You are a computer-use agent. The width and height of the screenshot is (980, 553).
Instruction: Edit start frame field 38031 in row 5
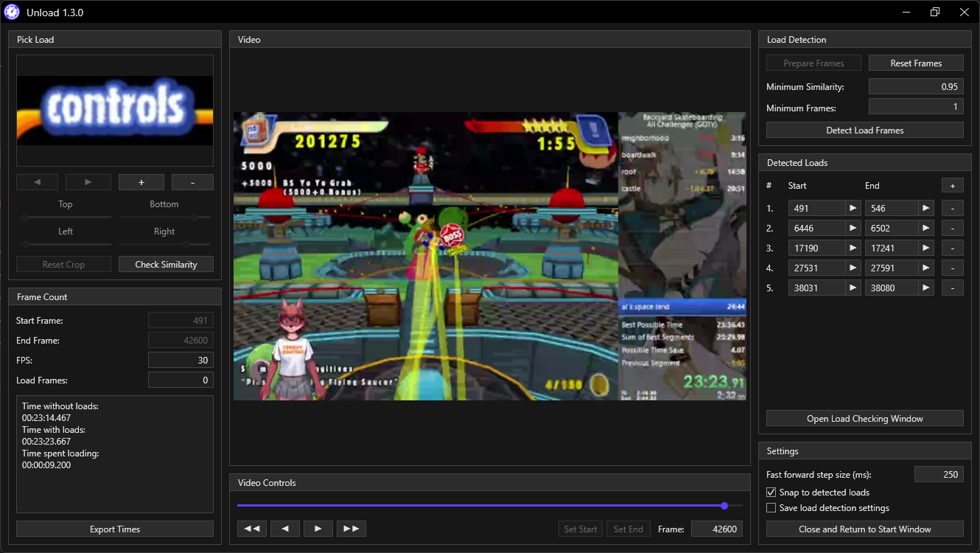click(x=816, y=288)
